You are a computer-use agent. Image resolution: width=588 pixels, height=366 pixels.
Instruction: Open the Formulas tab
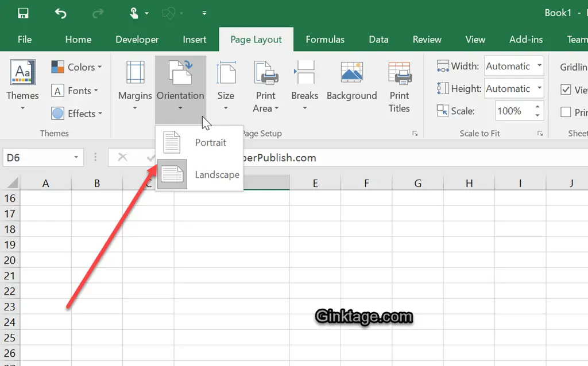tap(325, 40)
